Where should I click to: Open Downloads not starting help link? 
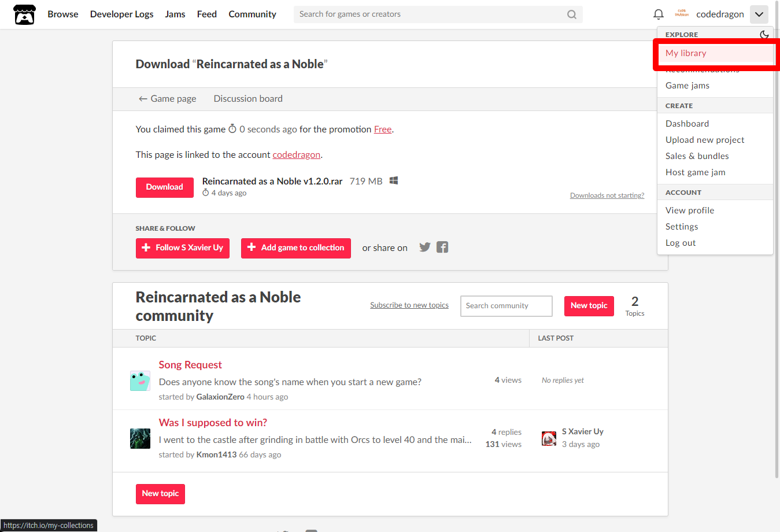pyautogui.click(x=607, y=195)
